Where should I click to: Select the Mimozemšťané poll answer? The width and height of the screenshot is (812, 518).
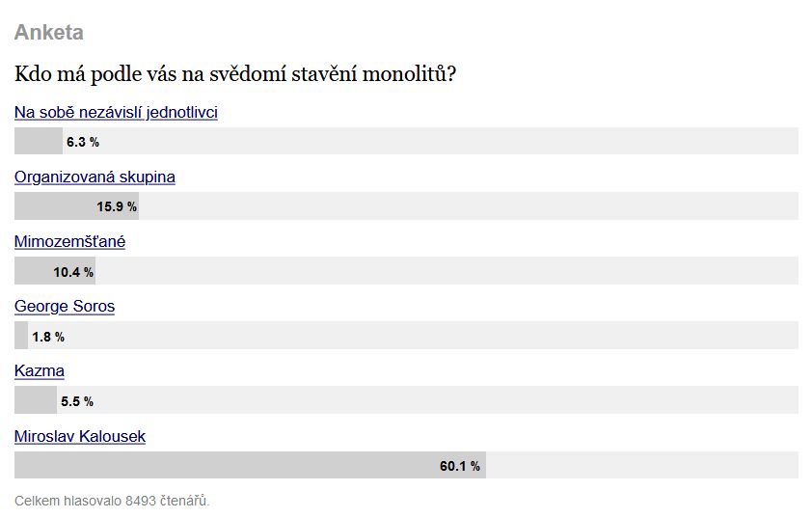(69, 242)
